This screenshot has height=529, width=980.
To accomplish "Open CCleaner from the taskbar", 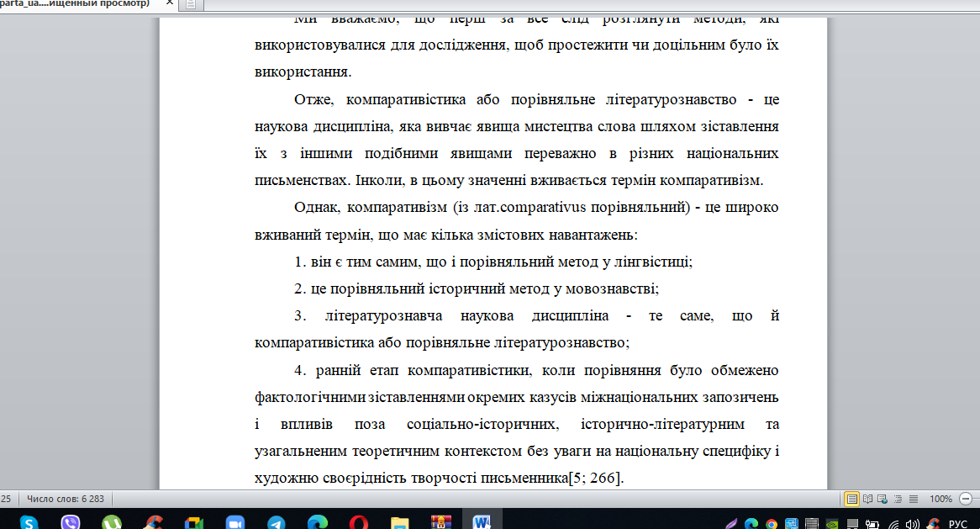I will click(x=152, y=522).
